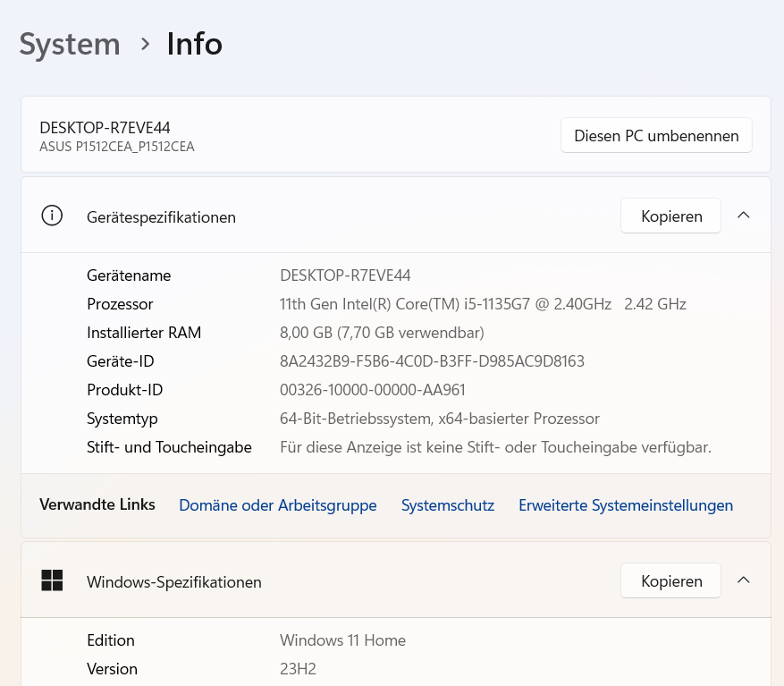
Task: Select the Stift- oder Toucheingabe message
Action: click(495, 447)
